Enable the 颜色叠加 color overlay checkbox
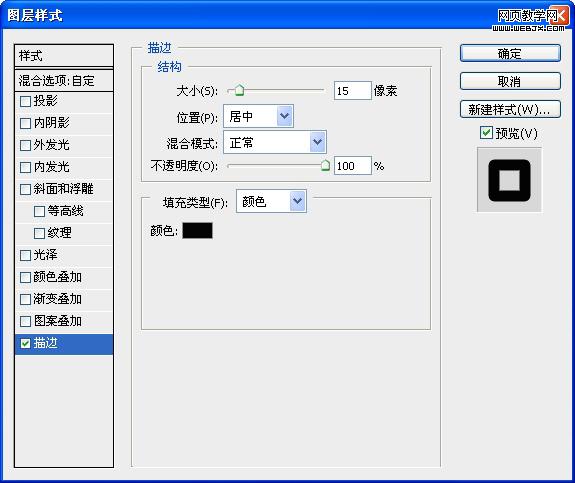 coord(25,277)
